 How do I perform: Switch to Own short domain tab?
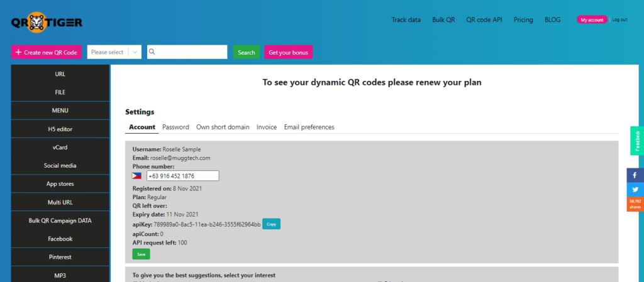[223, 127]
